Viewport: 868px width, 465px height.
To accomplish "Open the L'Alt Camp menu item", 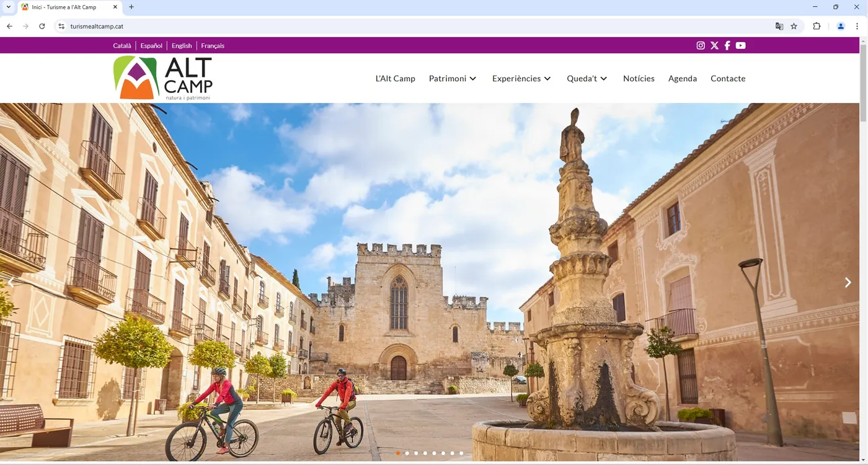I will pyautogui.click(x=396, y=79).
